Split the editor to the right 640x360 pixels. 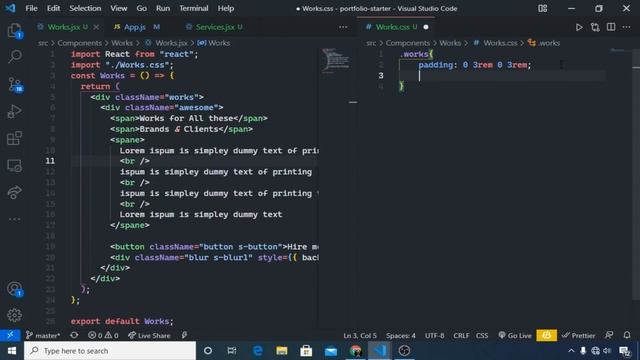611,27
